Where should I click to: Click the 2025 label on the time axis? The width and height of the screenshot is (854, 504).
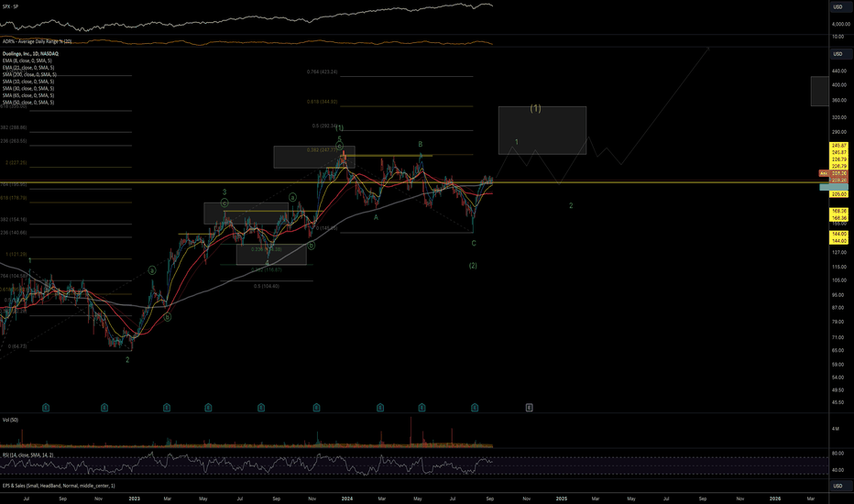coord(562,499)
